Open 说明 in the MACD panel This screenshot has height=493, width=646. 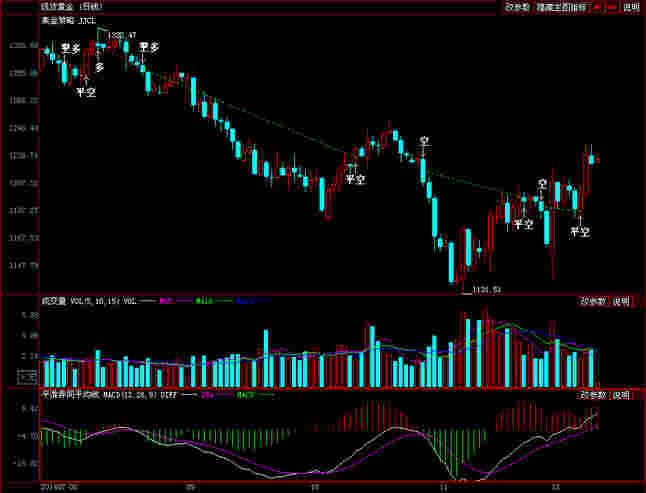coord(622,395)
